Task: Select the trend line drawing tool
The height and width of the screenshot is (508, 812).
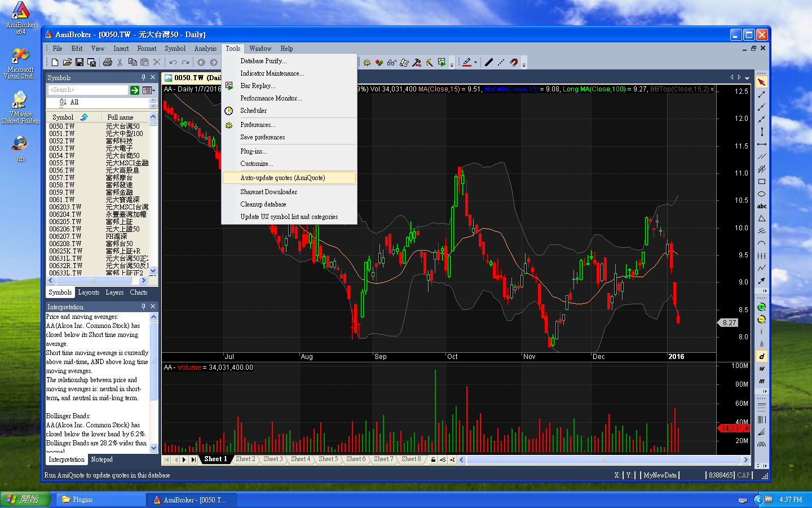Action: point(762,94)
